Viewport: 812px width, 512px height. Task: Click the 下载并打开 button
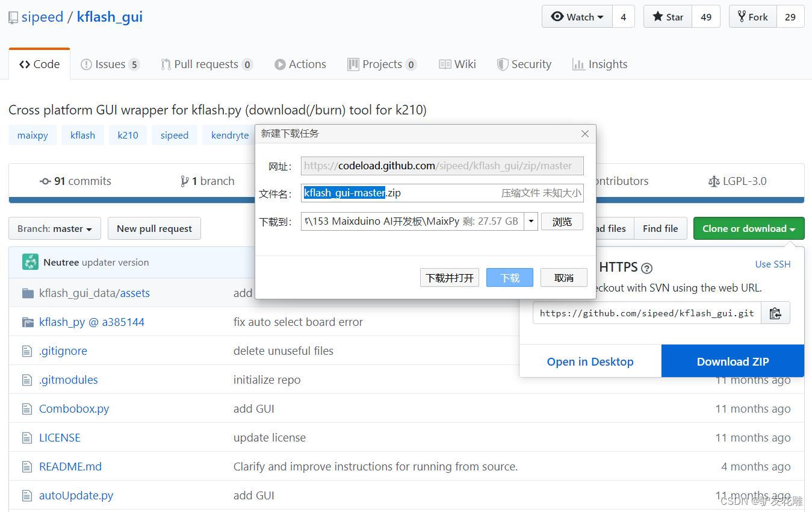450,278
